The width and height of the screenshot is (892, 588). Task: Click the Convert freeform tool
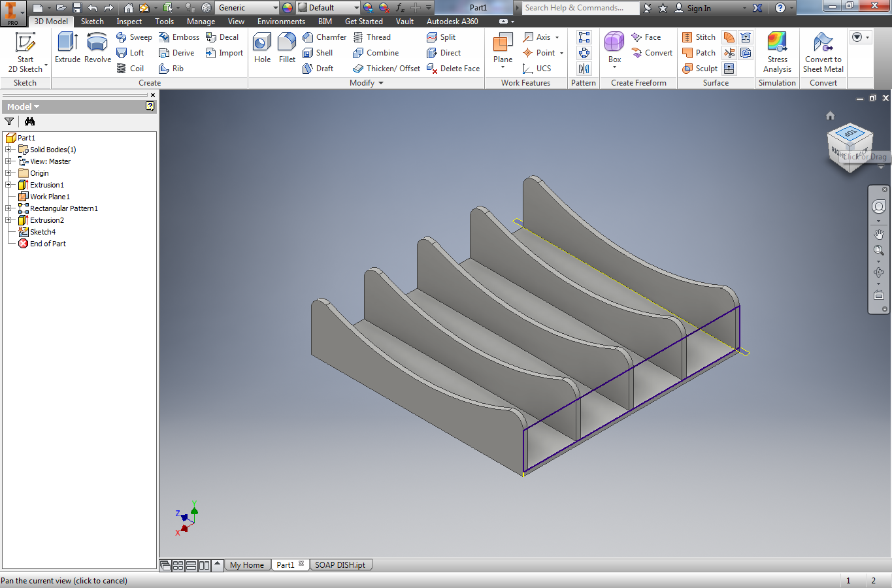click(x=652, y=53)
